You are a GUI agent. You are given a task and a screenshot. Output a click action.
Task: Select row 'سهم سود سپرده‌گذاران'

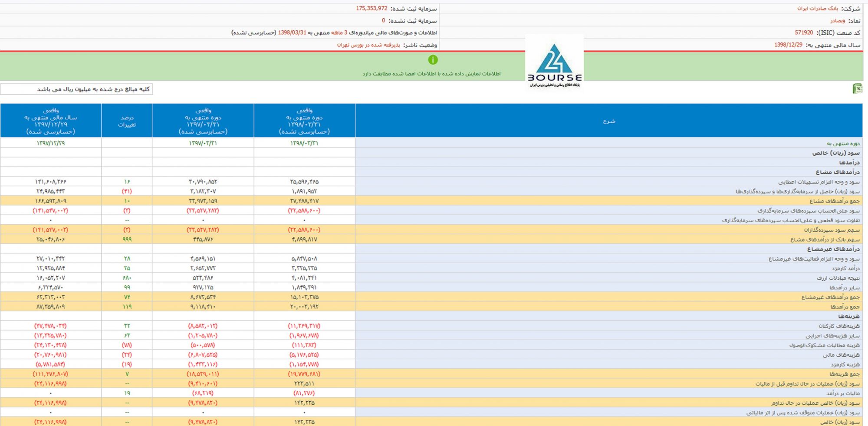pyautogui.click(x=431, y=230)
